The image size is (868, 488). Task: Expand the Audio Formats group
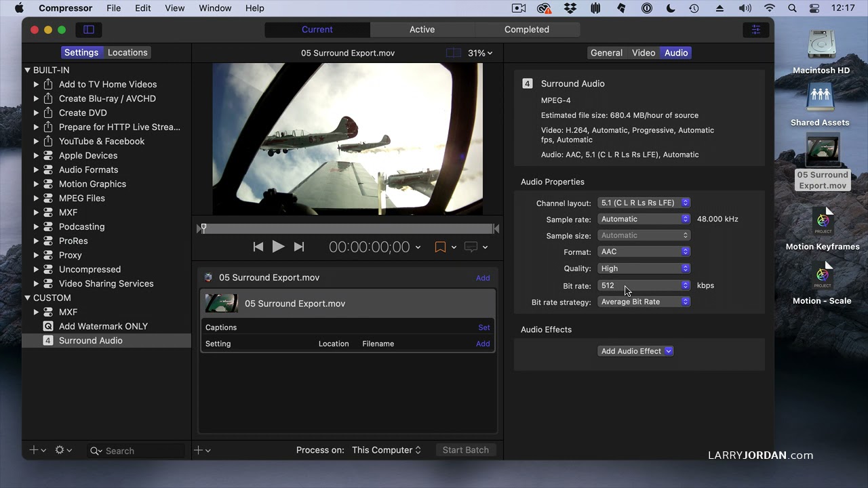(36, 169)
